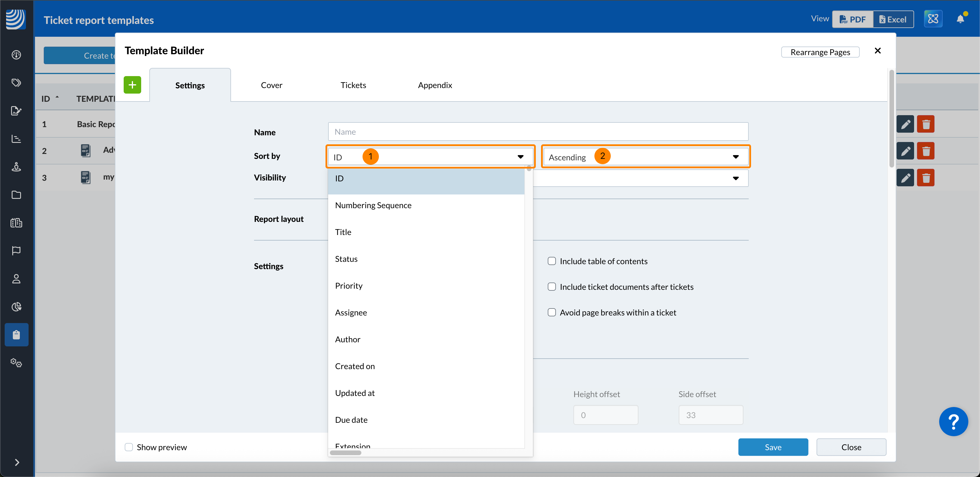Click the Save button
980x477 pixels.
pyautogui.click(x=773, y=447)
